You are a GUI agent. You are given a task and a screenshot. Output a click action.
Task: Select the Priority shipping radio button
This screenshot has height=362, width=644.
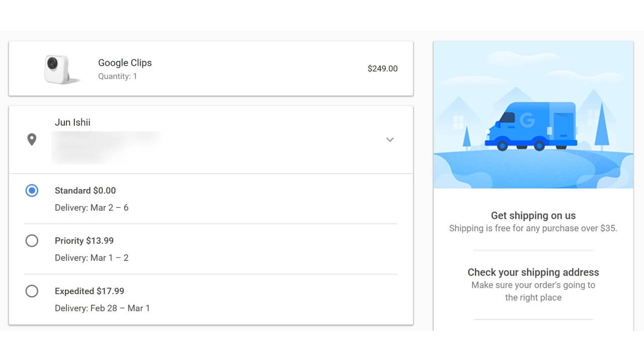tap(32, 241)
